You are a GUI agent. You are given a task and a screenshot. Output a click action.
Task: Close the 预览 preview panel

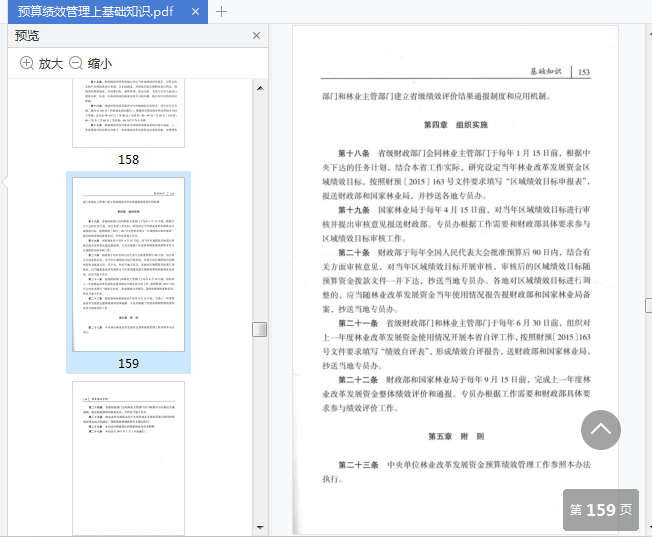(257, 36)
